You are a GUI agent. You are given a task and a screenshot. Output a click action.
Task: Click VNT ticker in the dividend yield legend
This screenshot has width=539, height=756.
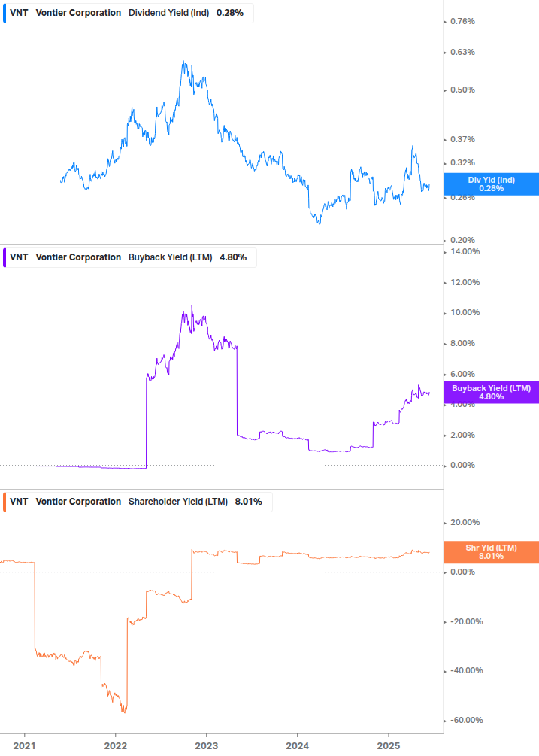click(19, 13)
